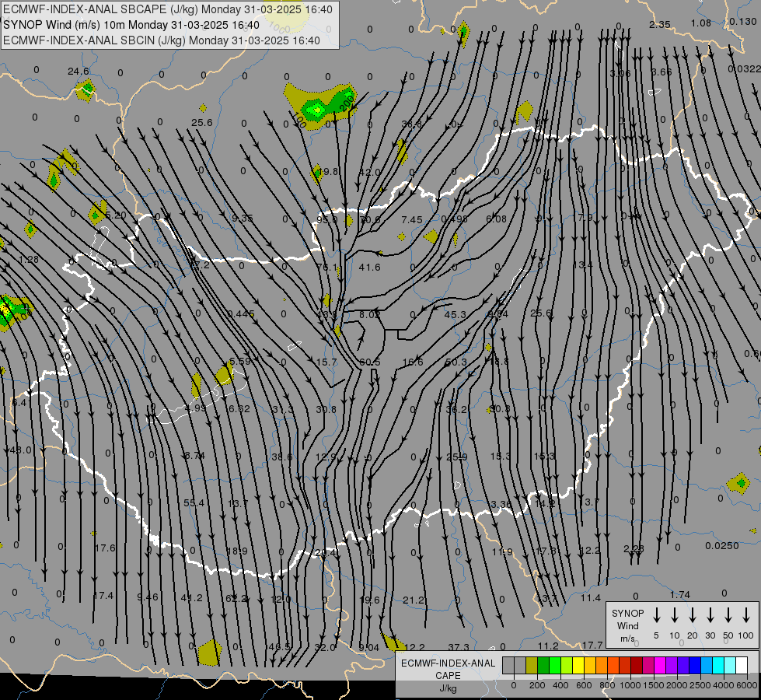Click the map value '9.46'
Image resolution: width=761 pixels, height=700 pixels.
(148, 597)
